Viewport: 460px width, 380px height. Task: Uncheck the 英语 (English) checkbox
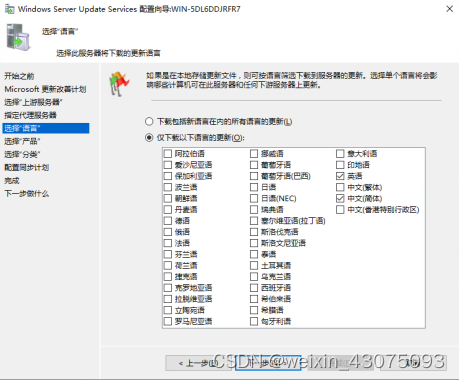pyautogui.click(x=340, y=176)
